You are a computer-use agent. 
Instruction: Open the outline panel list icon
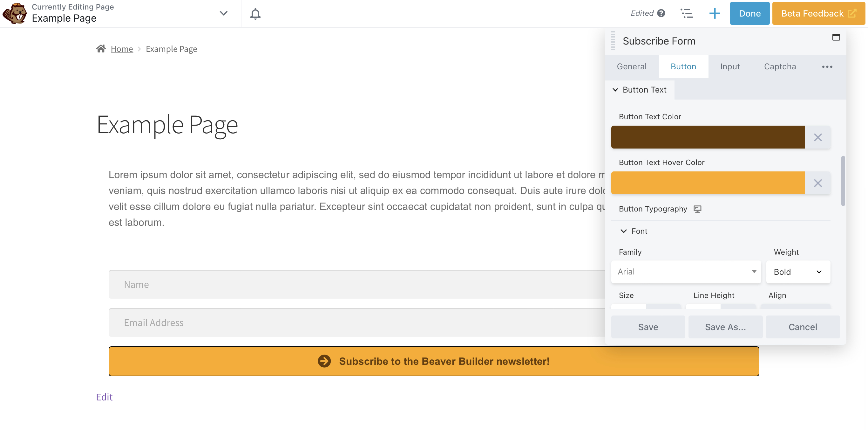click(686, 13)
